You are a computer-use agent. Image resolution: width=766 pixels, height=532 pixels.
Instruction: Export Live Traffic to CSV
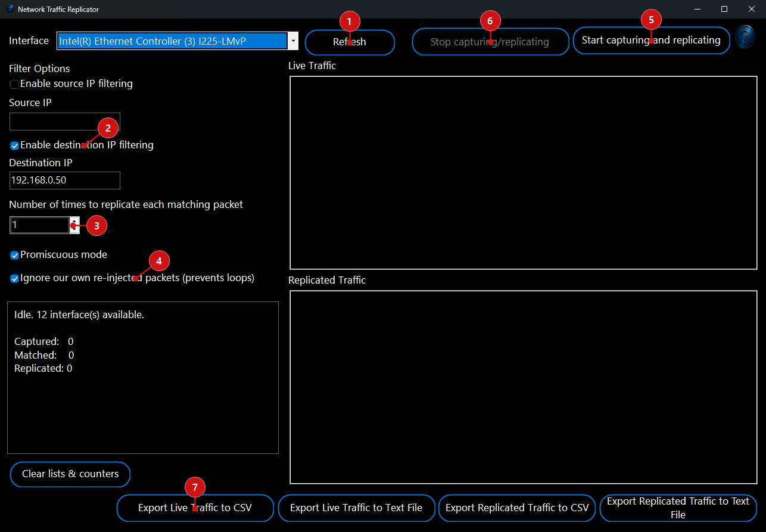point(195,508)
